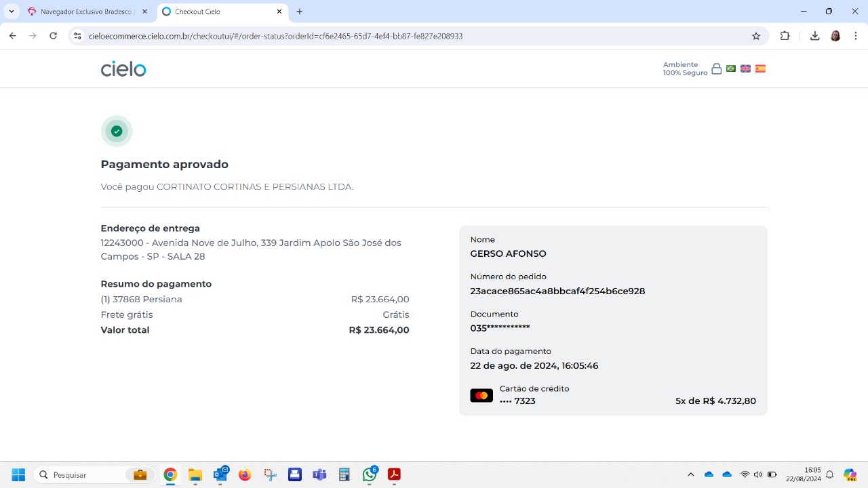This screenshot has height=488, width=868.
Task: Open the battery tray icon
Action: coord(772,475)
